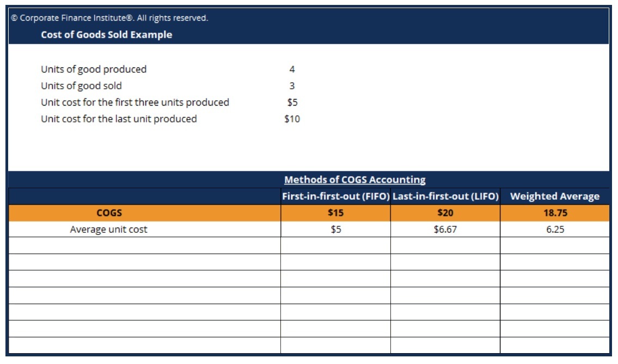Select the $10 last unit cost cell
The height and width of the screenshot is (364, 618).
292,119
